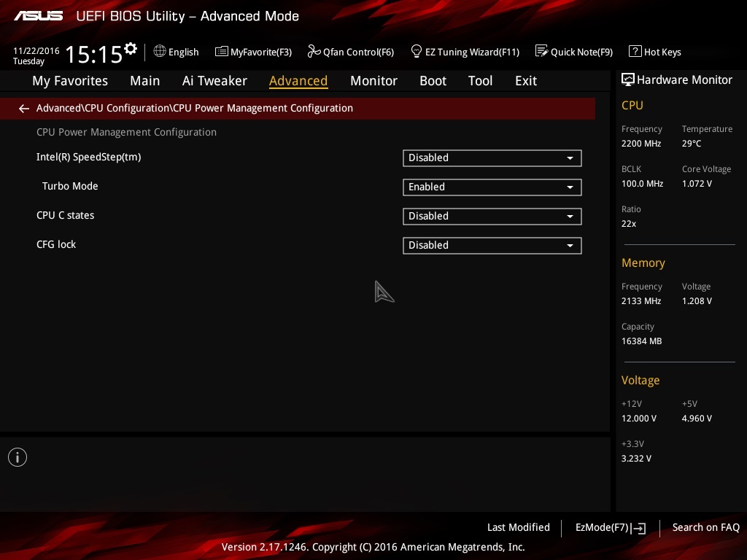Click the back arrow in breadcrumb bar
The width and height of the screenshot is (747, 560).
tap(24, 109)
